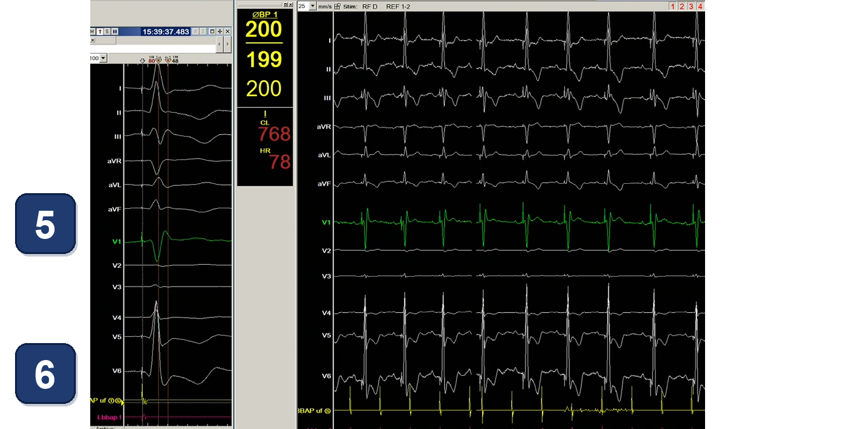Image resolution: width=868 pixels, height=429 pixels.
Task: Switch to page 1 in real-time window
Action: (672, 6)
